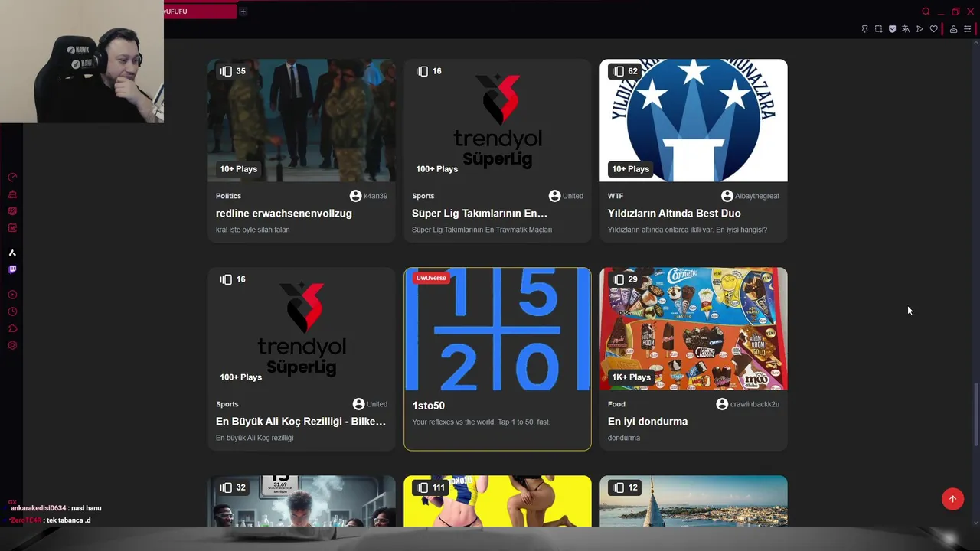The image size is (980, 551).
Task: Click the translate page icon
Action: (906, 29)
